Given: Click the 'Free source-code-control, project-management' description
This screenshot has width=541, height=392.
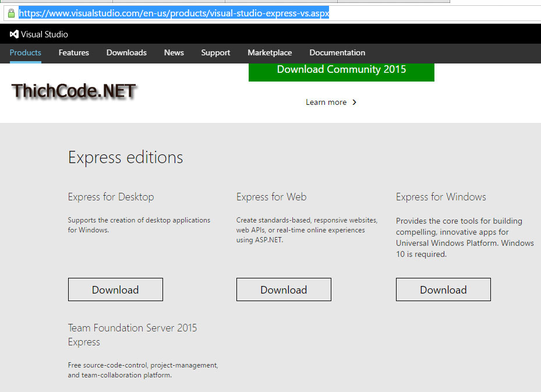Looking at the screenshot, I should [x=143, y=370].
